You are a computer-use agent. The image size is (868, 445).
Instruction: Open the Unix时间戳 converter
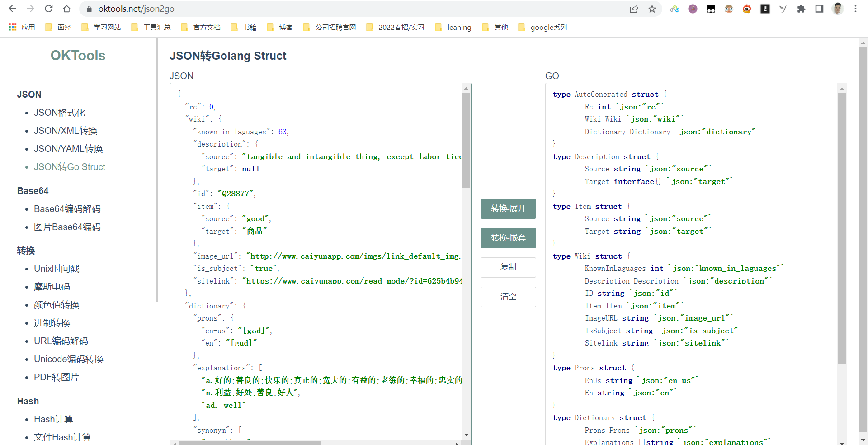57,269
